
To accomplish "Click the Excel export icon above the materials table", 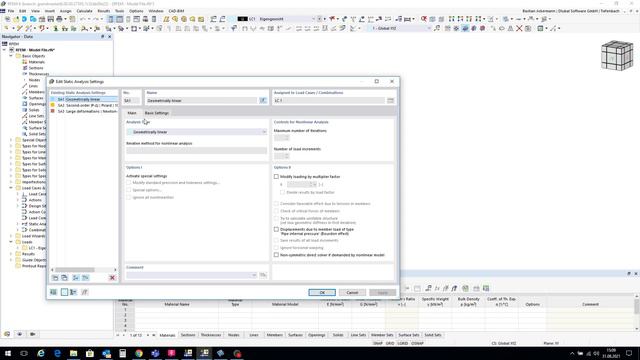I will pos(486,288).
